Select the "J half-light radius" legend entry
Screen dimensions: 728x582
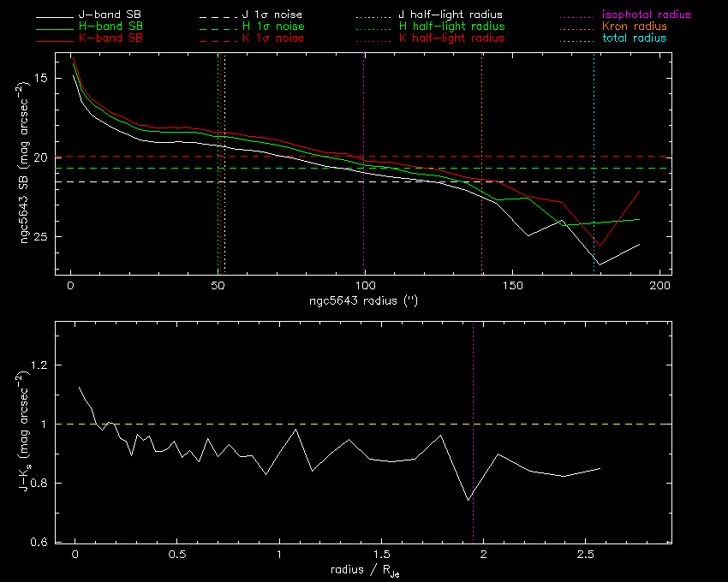(451, 15)
